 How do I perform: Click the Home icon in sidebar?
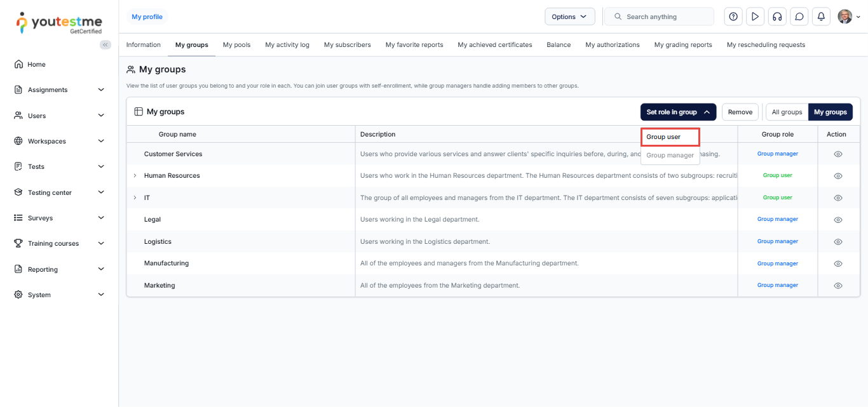[x=18, y=64]
